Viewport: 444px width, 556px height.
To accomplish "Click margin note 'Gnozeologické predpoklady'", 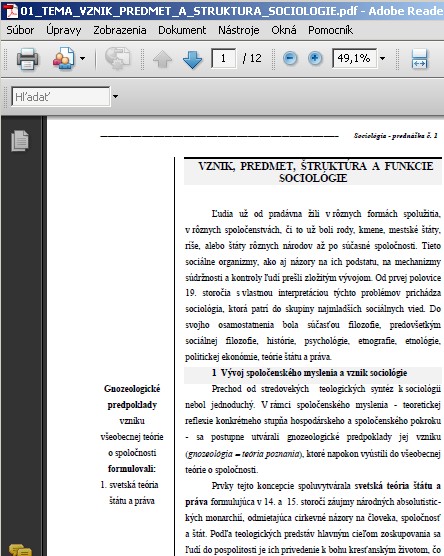I will pyautogui.click(x=132, y=397).
